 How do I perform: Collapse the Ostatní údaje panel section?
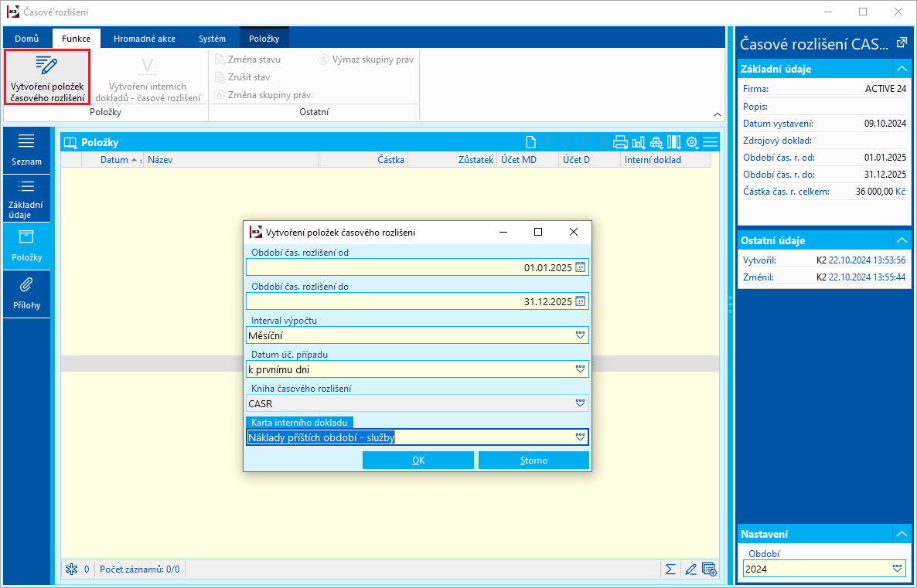coord(902,240)
